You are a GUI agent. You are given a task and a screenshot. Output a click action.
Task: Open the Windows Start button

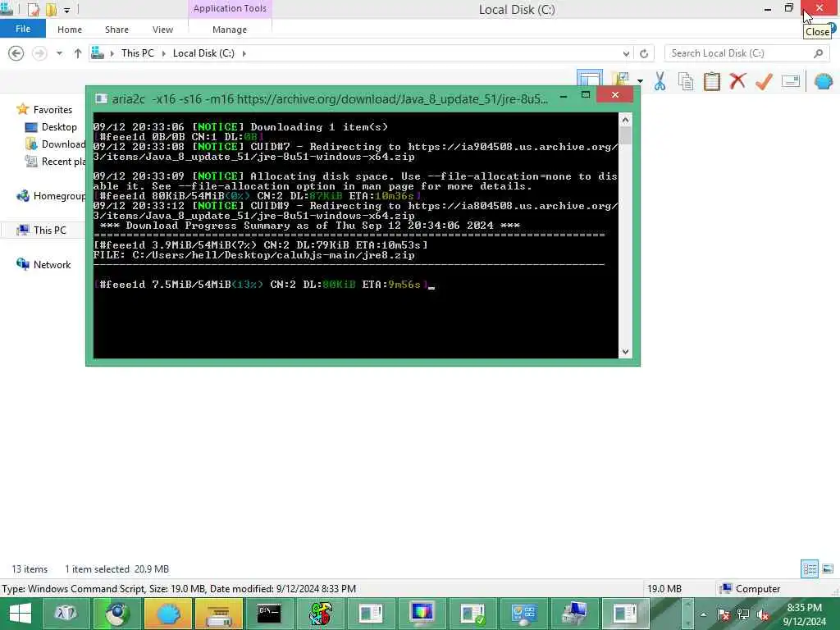point(20,614)
